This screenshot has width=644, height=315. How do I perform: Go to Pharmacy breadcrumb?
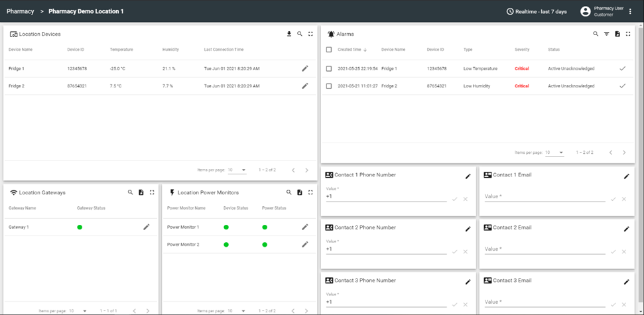(20, 11)
